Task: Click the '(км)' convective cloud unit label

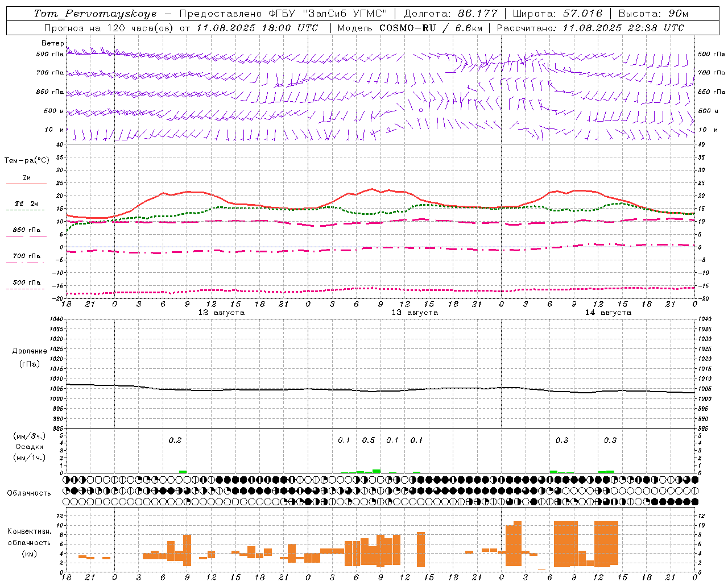Action: click(x=30, y=554)
